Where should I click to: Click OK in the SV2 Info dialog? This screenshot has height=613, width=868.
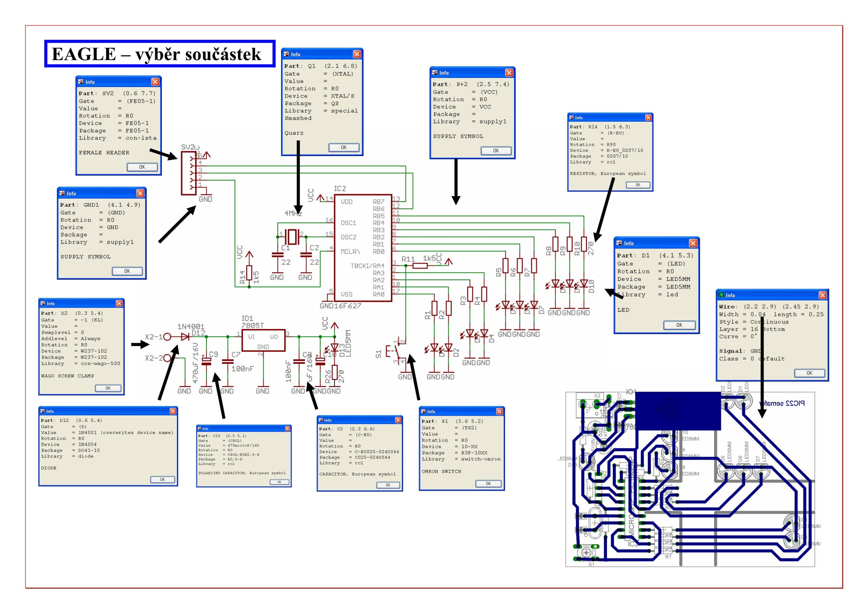click(x=142, y=167)
